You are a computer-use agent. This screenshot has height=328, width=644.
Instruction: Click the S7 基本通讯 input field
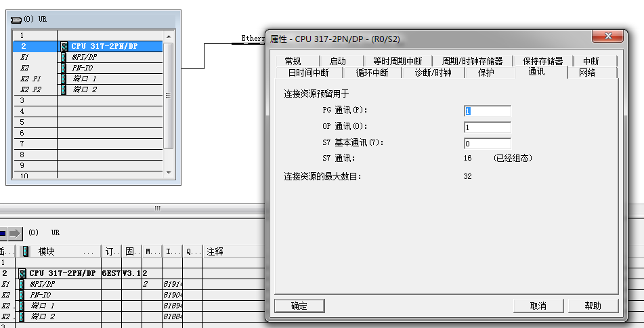click(x=488, y=144)
